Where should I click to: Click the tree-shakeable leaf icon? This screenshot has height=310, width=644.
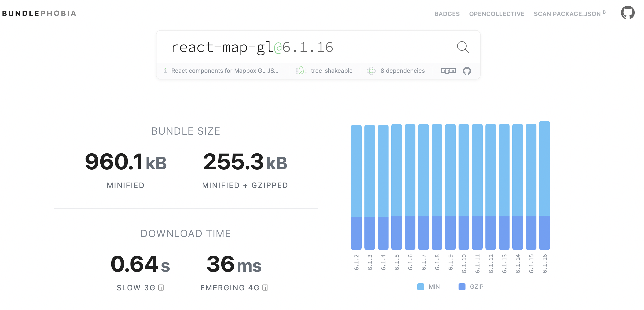click(x=301, y=71)
